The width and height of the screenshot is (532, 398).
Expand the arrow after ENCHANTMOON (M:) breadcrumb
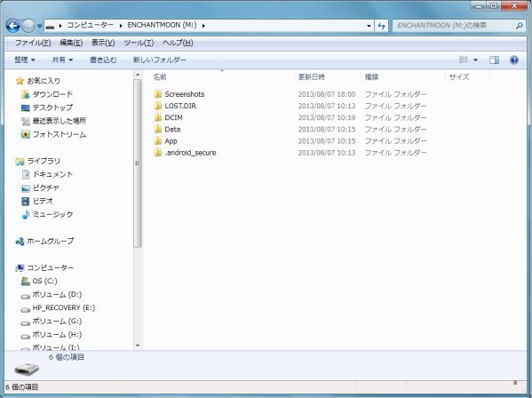(203, 26)
